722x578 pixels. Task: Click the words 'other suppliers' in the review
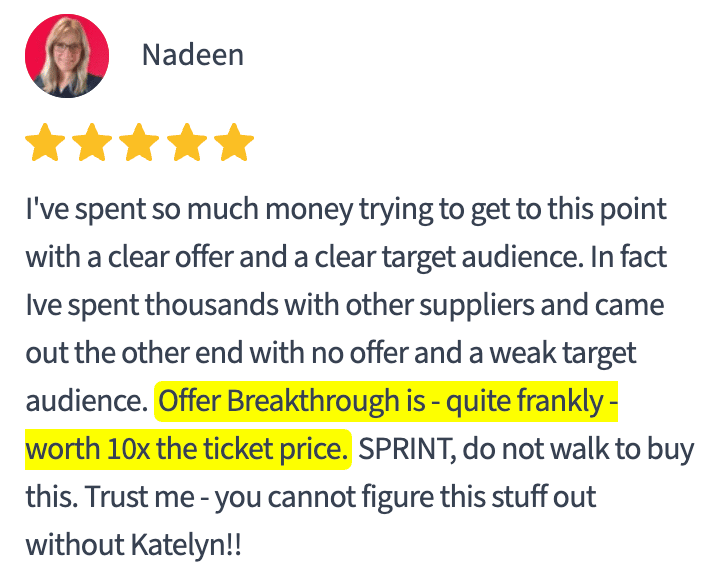coord(440,305)
